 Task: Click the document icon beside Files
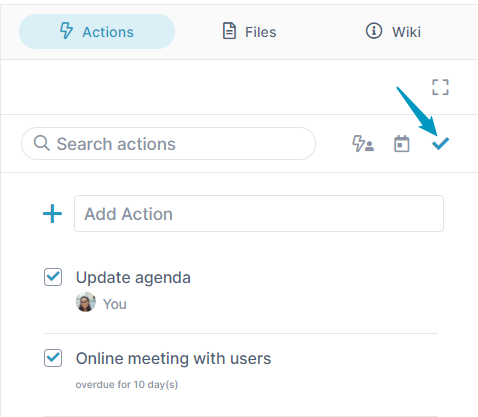[x=229, y=31]
